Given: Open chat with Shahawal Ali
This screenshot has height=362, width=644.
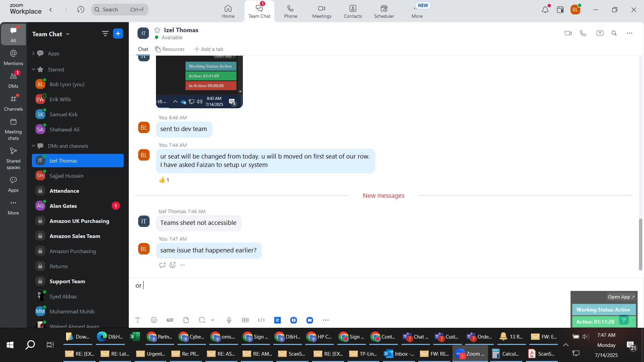Looking at the screenshot, I should 78,129.
